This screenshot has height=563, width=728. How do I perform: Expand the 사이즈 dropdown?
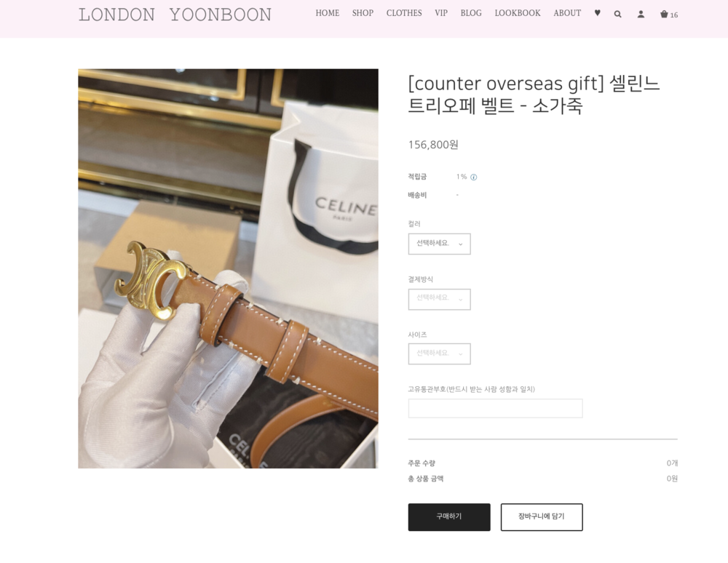pos(439,354)
